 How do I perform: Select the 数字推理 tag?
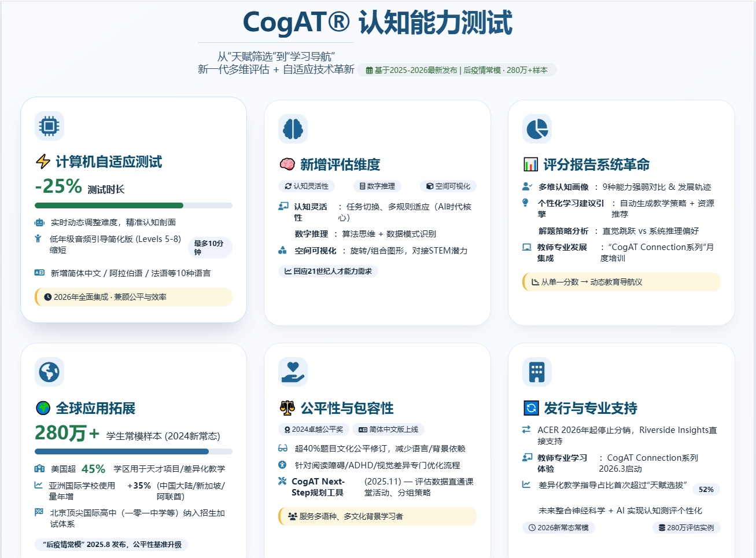coord(377,186)
